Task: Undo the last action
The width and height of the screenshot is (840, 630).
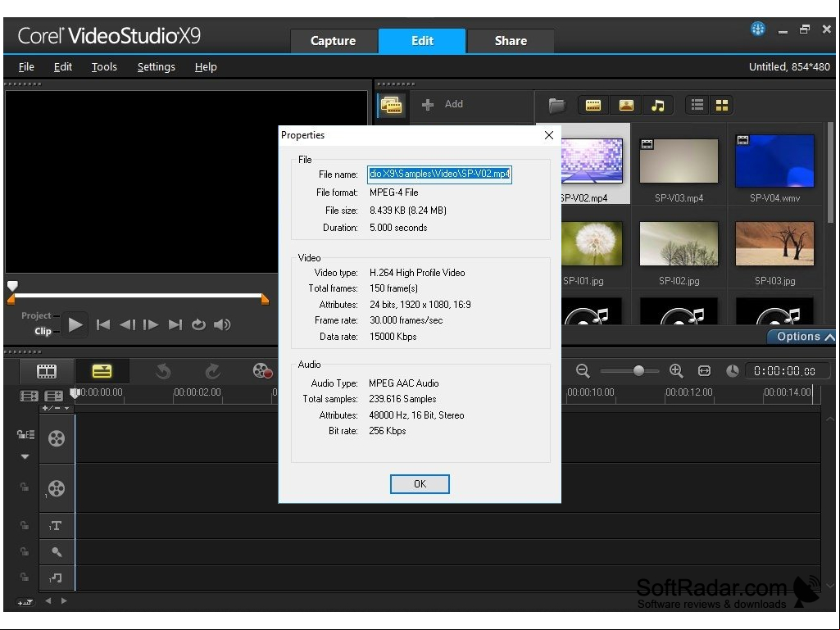Action: pyautogui.click(x=163, y=371)
